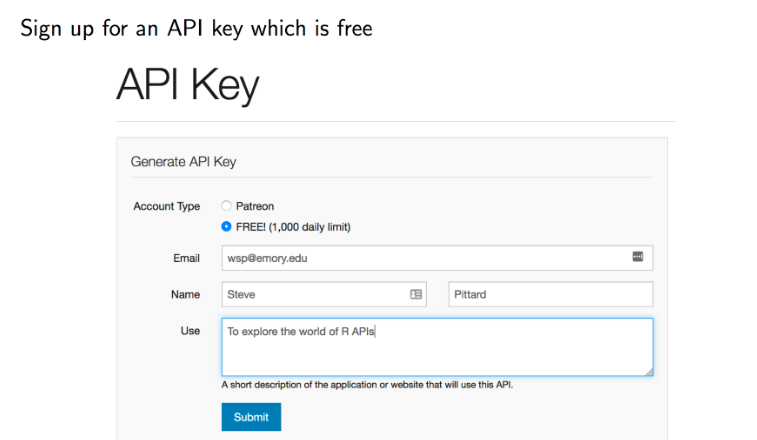Click the "Generate API Key" panel heading
Image resolution: width=757 pixels, height=440 pixels.
pyautogui.click(x=183, y=161)
